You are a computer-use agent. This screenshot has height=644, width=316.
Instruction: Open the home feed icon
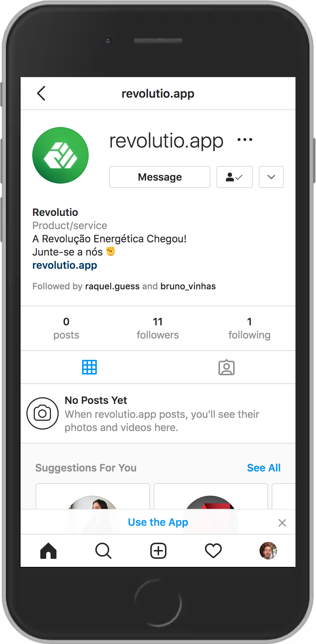(x=48, y=551)
